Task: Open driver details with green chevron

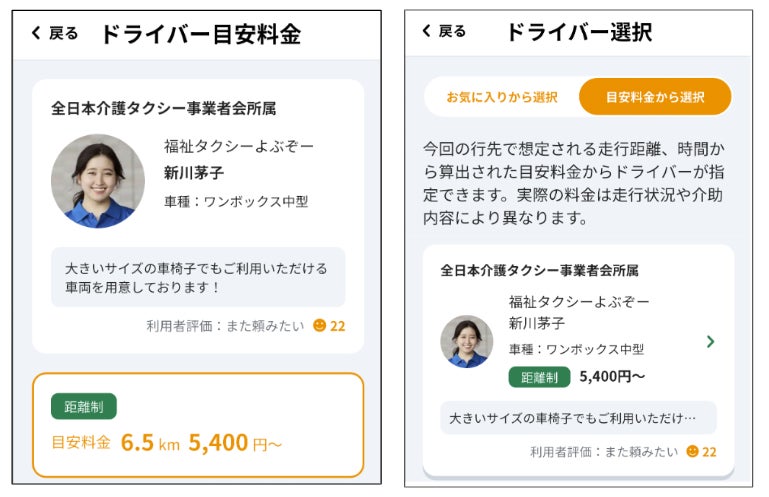Action: 710,342
